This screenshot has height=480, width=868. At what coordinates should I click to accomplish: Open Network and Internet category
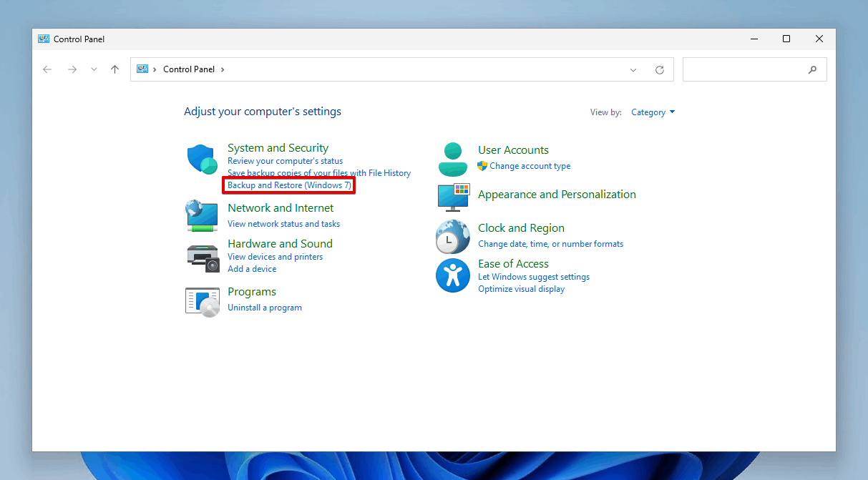[281, 208]
